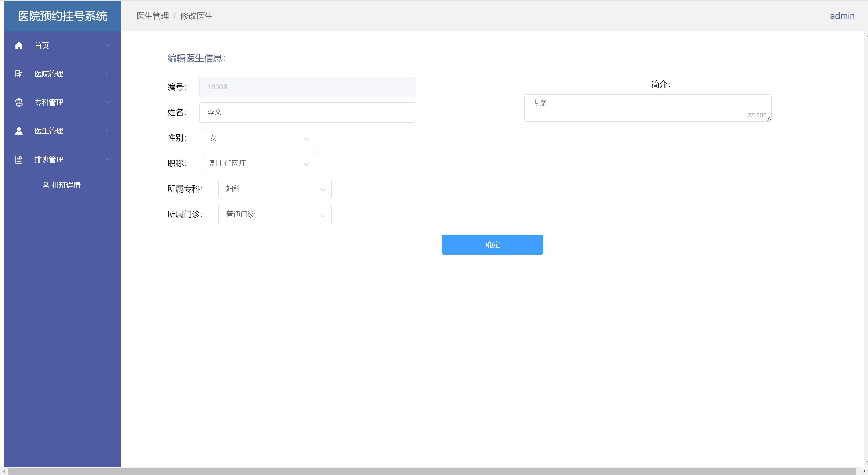Open the 所属专科 dropdown showing 妇科
868x475 pixels.
(275, 189)
